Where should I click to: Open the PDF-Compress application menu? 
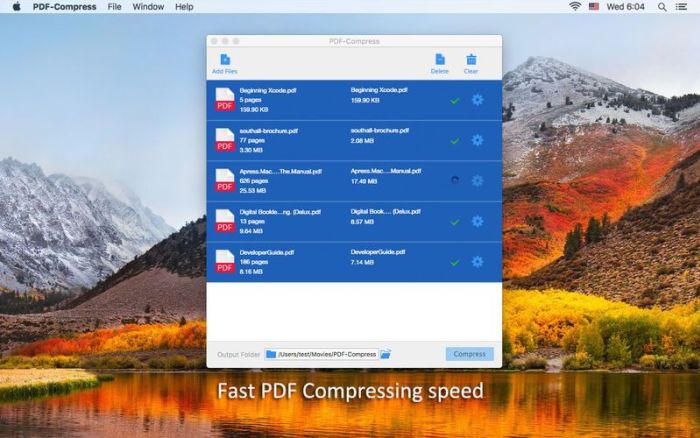tap(65, 7)
